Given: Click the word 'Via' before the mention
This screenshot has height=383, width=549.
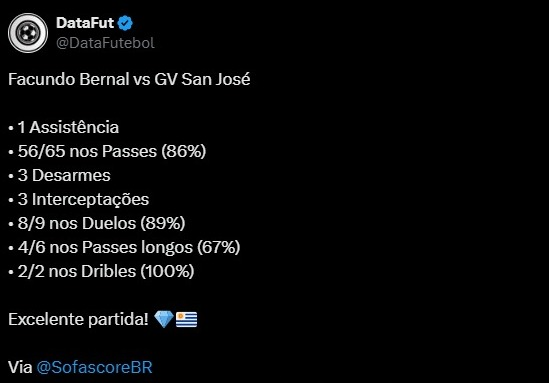Looking at the screenshot, I should pyautogui.click(x=20, y=367).
